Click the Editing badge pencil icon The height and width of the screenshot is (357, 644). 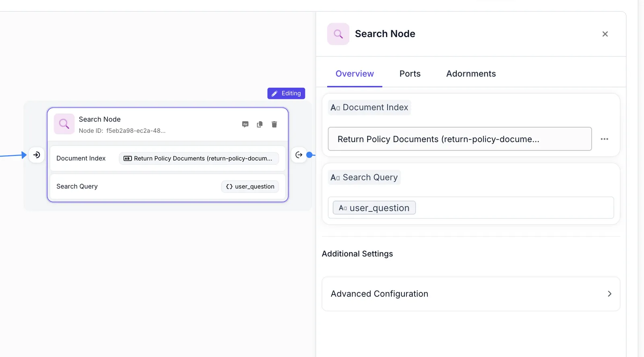pos(275,93)
